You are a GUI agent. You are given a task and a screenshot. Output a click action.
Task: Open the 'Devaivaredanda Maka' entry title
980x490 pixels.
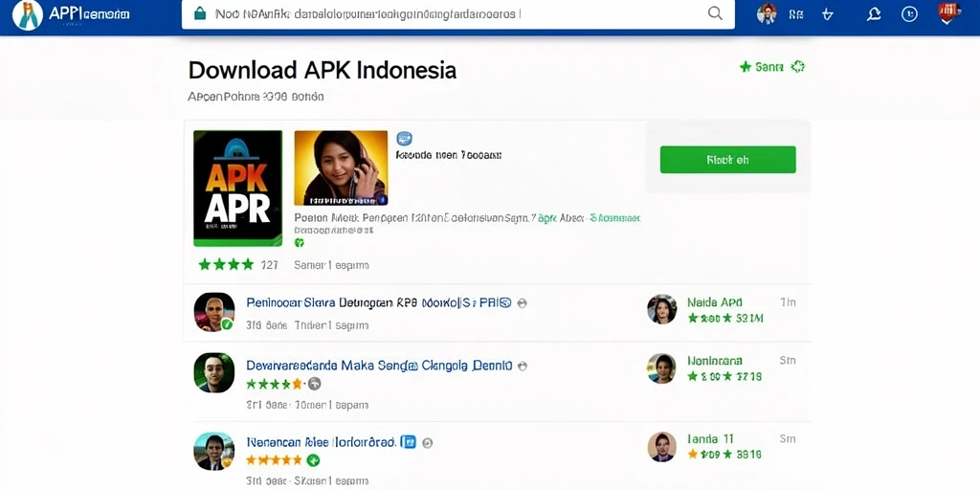click(379, 365)
